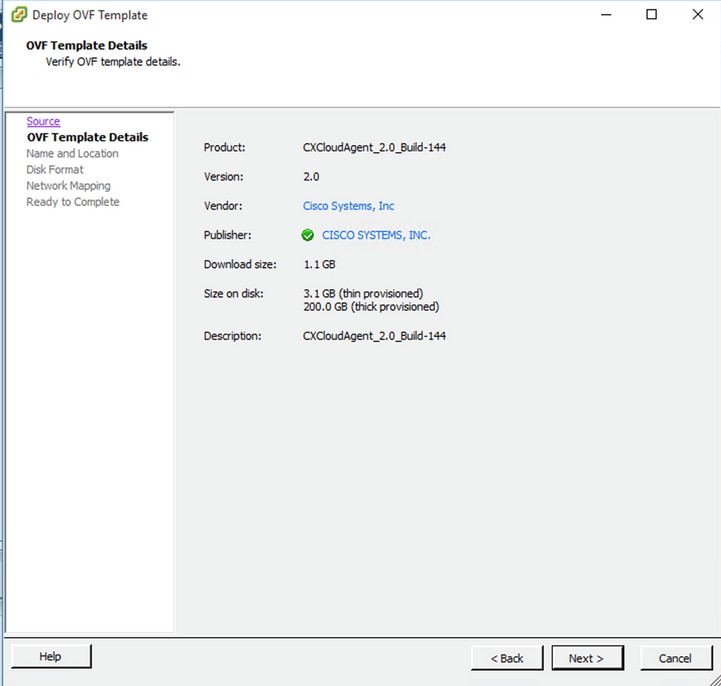The height and width of the screenshot is (686, 721).
Task: Click the Publisher: label
Action: pyautogui.click(x=228, y=235)
